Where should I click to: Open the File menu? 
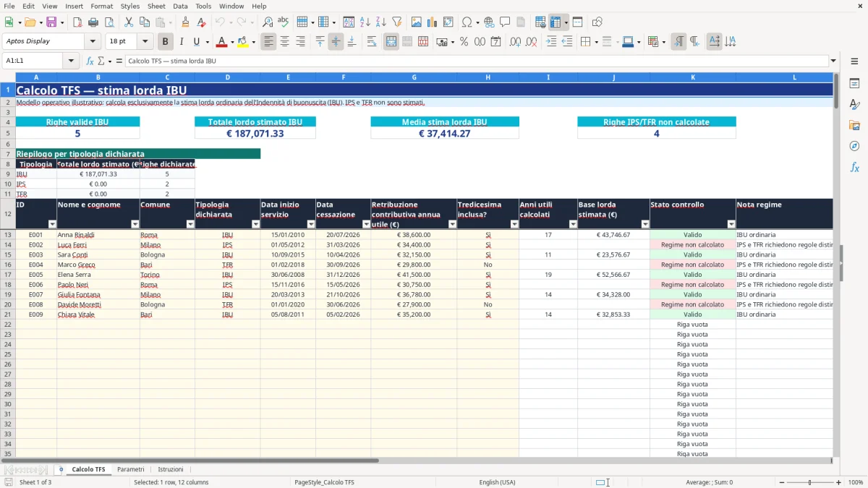(x=9, y=6)
